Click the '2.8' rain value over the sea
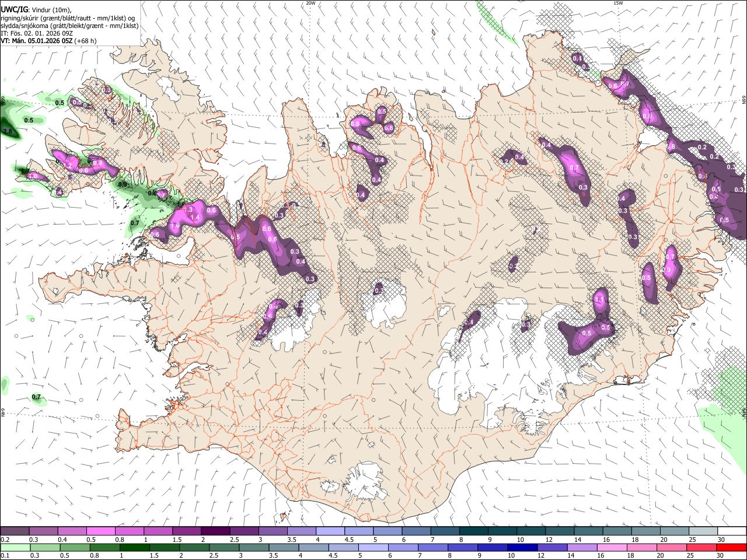This screenshot has height=560, width=747. tap(8, 132)
